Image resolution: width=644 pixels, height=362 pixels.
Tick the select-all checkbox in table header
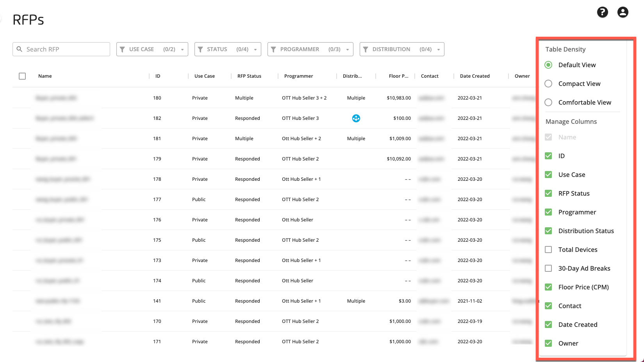pos(22,76)
